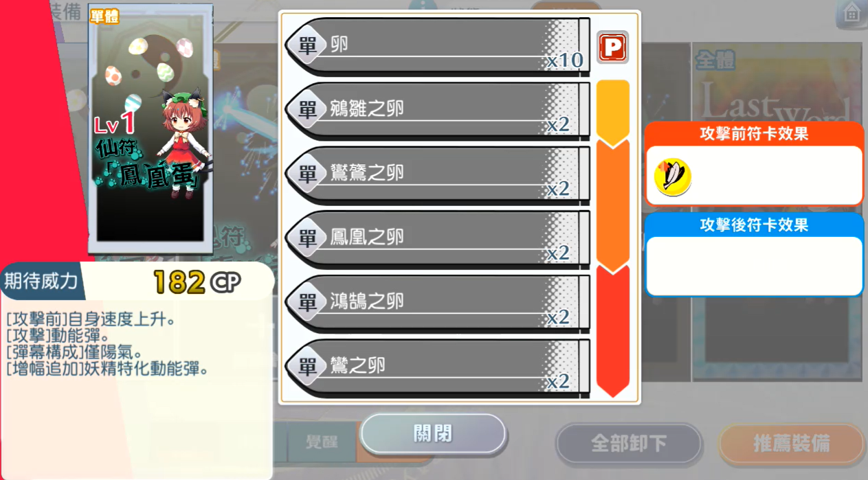Image resolution: width=868 pixels, height=480 pixels.
Task: Click the 單體 tag on spell card
Action: coord(104,16)
